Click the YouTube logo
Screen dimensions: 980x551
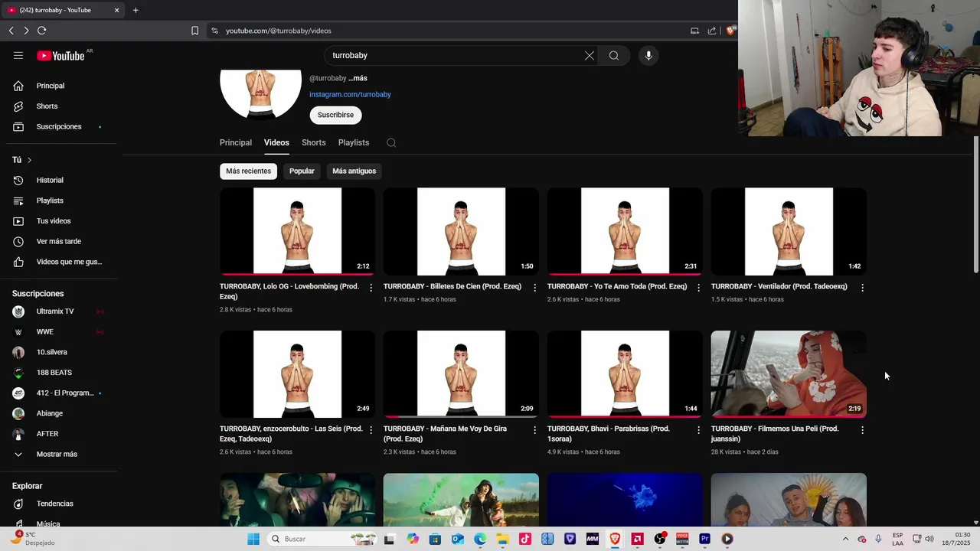pos(60,55)
